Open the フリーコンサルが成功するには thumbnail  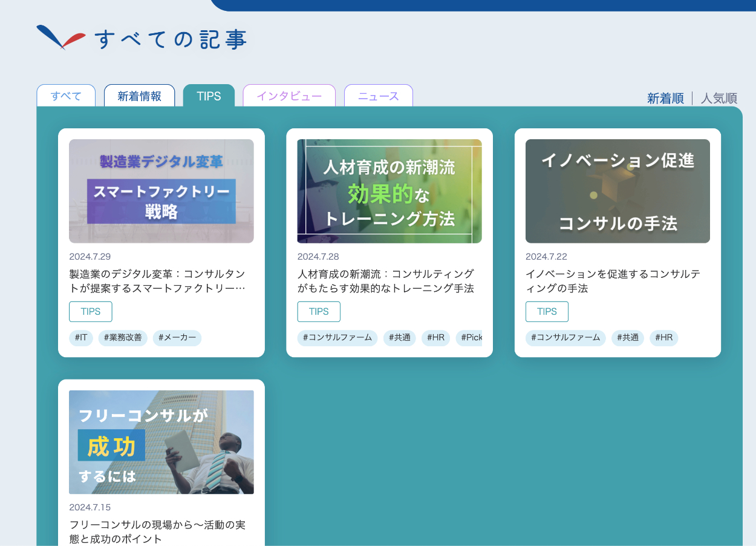tap(161, 442)
